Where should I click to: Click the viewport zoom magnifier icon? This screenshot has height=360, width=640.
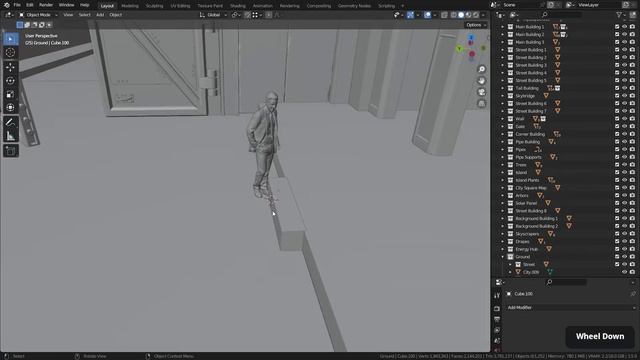coord(482,69)
